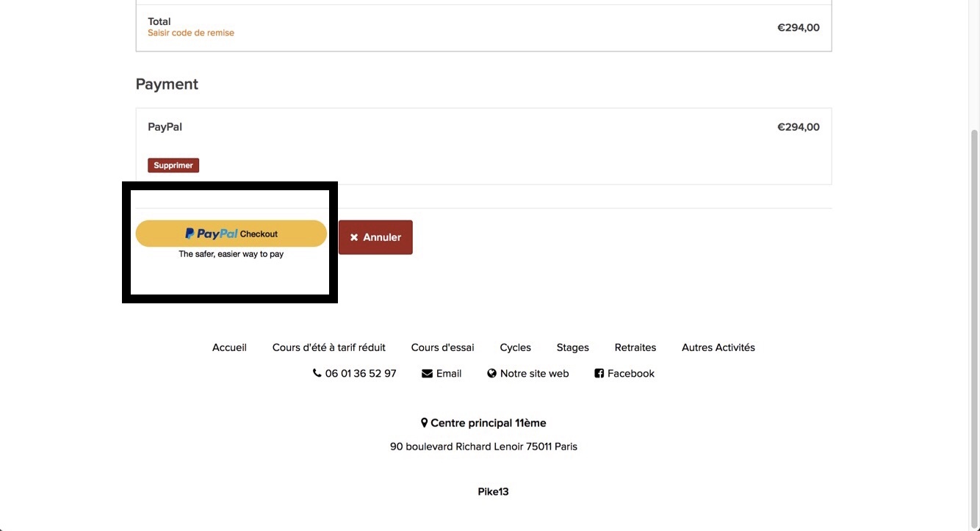980x531 pixels.
Task: Call phone number 06 01 36 52 97
Action: coord(361,373)
